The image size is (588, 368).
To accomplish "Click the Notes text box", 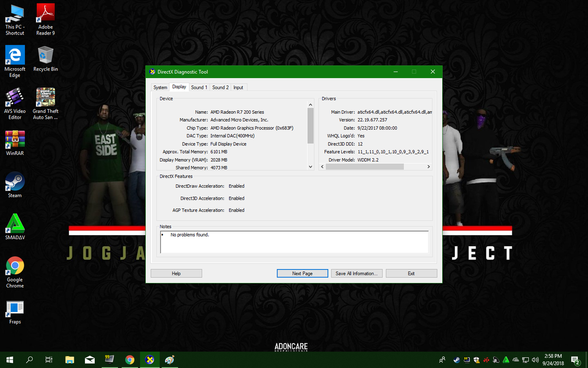I will 294,242.
